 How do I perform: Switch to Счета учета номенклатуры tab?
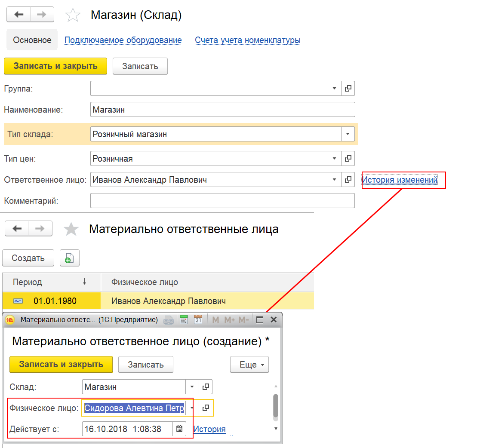248,40
